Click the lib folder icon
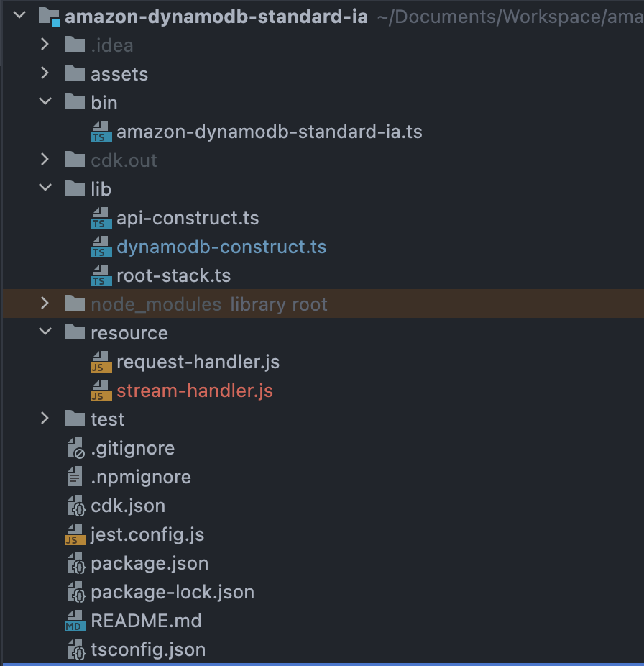 tap(75, 188)
